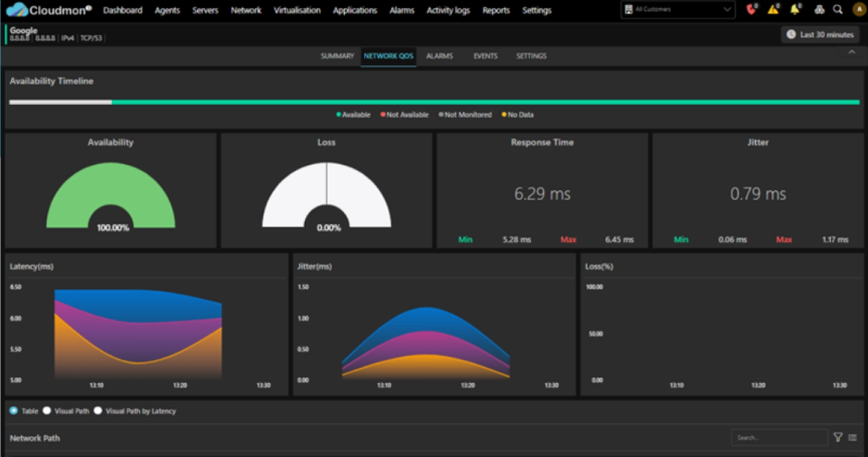The width and height of the screenshot is (868, 457).
Task: Toggle Not Monitored legend item
Action: pos(465,115)
